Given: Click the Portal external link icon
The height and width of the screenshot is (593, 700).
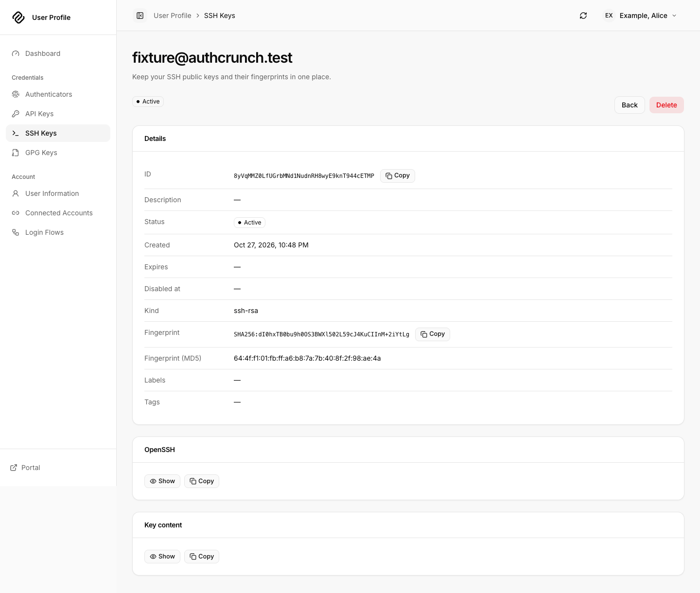Looking at the screenshot, I should [14, 468].
